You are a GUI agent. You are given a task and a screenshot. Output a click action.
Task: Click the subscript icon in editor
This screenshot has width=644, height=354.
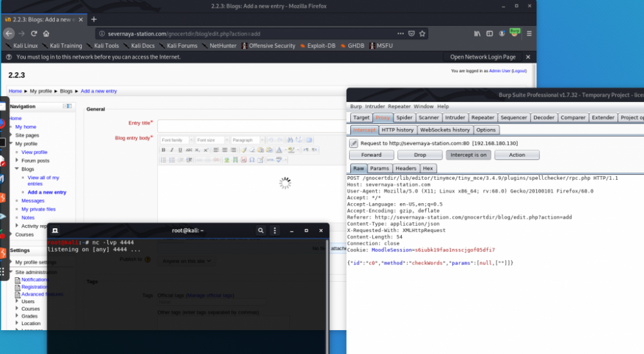197,150
